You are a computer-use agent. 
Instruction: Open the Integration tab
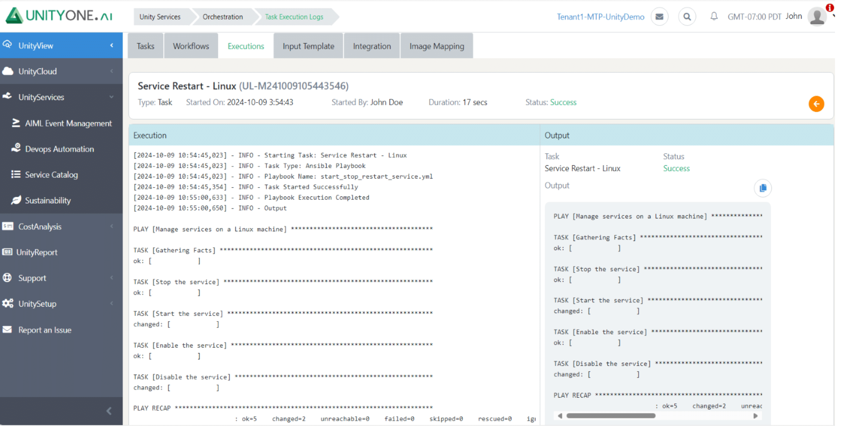[x=372, y=46]
